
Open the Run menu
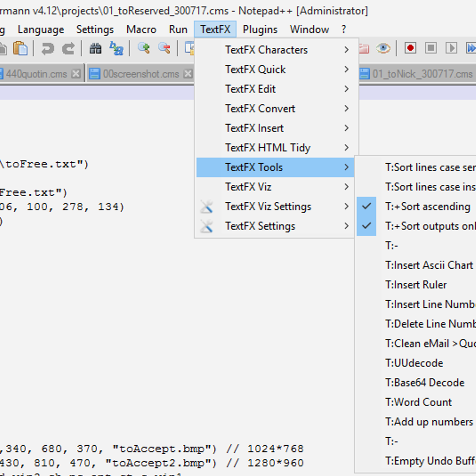coord(178,29)
